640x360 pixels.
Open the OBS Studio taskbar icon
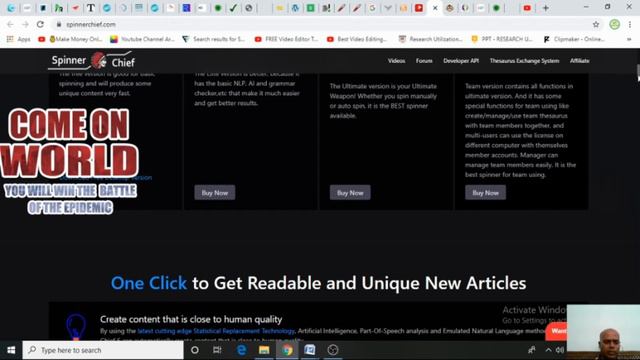coord(333,350)
